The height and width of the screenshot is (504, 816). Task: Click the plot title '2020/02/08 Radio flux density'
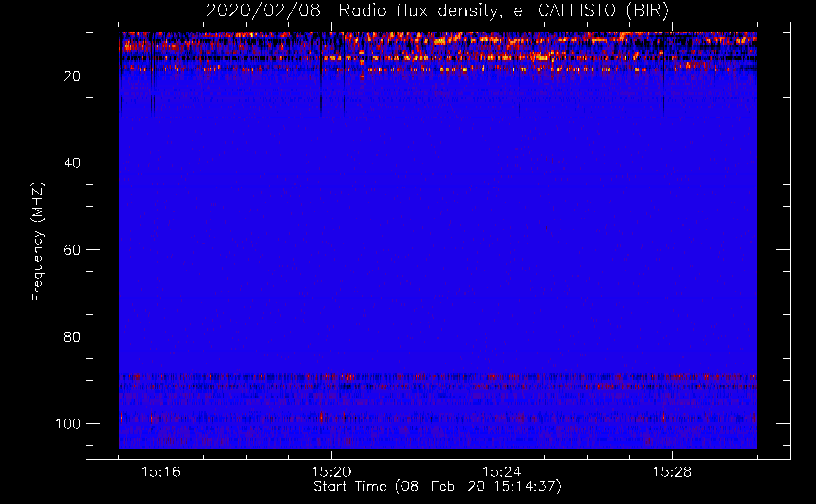click(x=437, y=11)
